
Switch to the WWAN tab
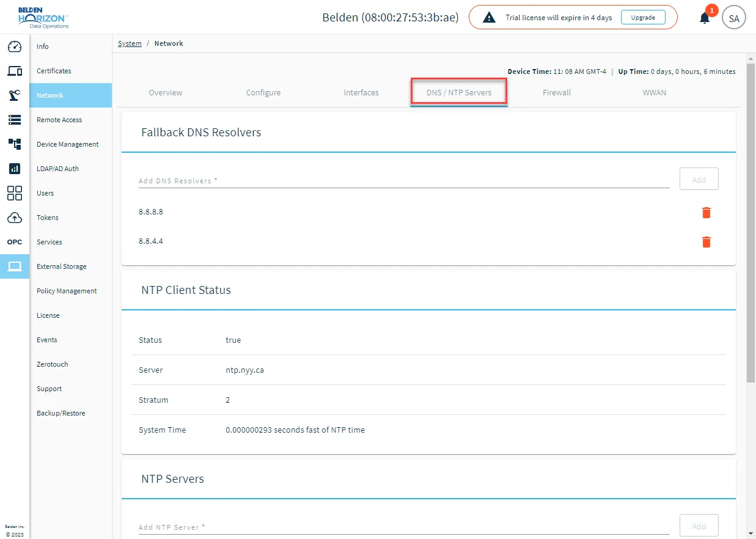(x=655, y=93)
